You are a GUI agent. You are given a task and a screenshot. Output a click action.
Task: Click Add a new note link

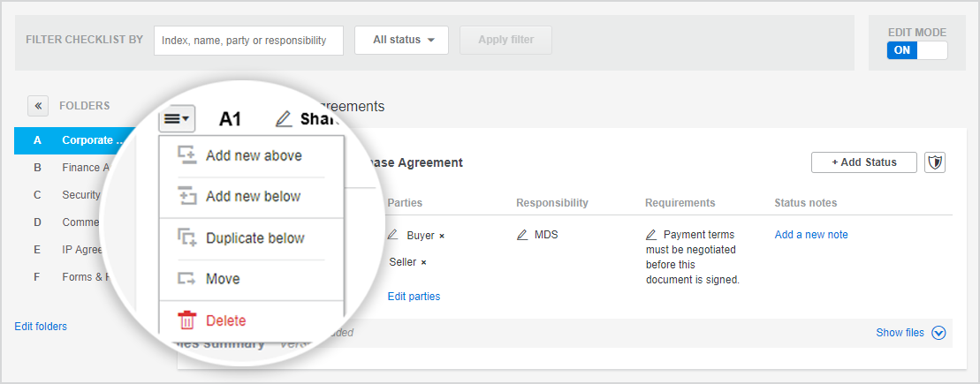(x=811, y=235)
